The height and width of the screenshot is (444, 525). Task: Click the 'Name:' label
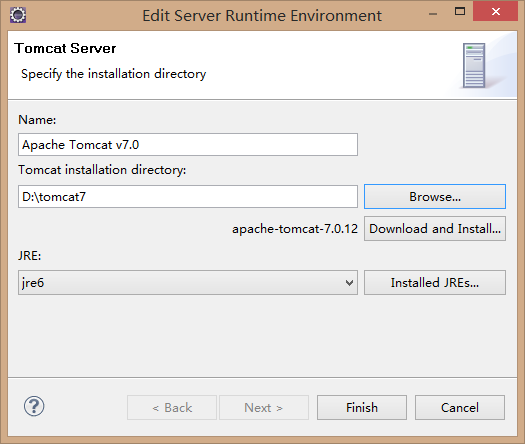tap(37, 120)
